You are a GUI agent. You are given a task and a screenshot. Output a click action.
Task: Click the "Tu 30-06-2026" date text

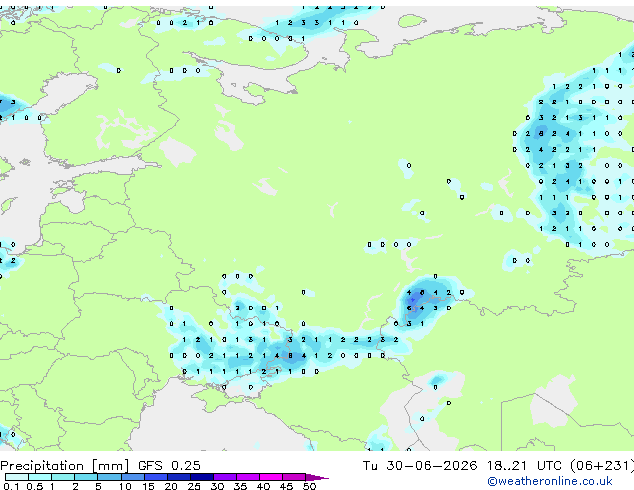pyautogui.click(x=420, y=466)
